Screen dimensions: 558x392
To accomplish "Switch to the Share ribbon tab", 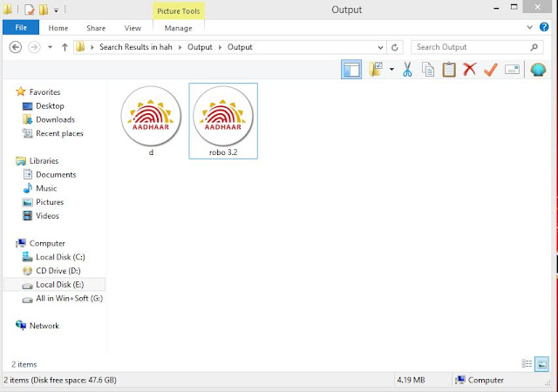I will (96, 28).
